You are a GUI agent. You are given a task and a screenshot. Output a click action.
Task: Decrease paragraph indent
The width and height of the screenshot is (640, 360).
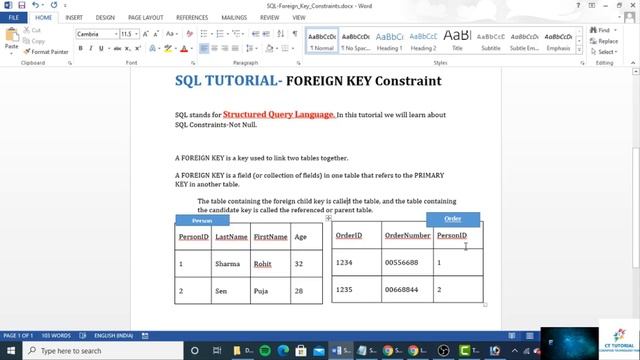(x=256, y=34)
